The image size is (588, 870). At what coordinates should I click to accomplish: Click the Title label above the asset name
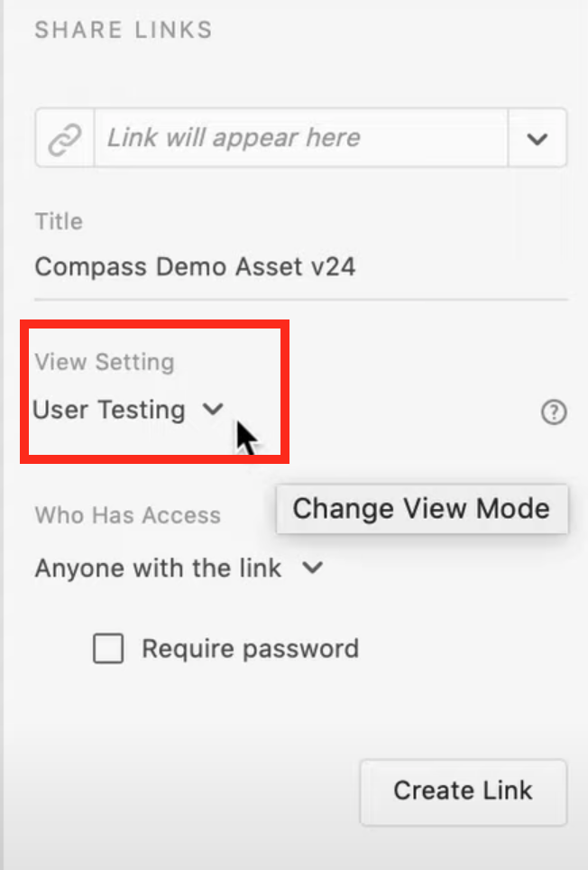point(58,221)
